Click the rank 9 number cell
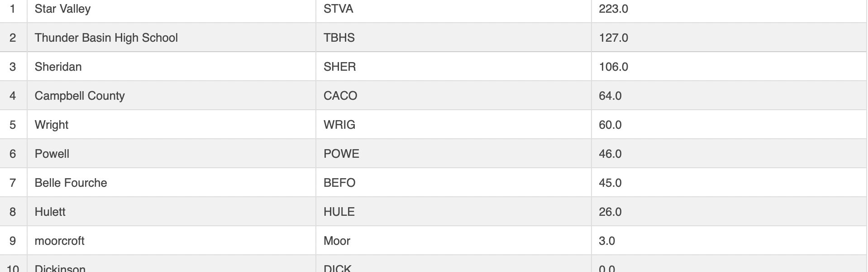 13,241
